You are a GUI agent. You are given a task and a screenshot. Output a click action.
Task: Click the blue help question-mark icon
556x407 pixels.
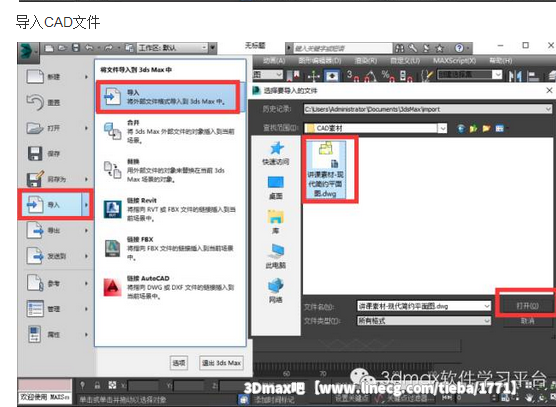[x=459, y=48]
